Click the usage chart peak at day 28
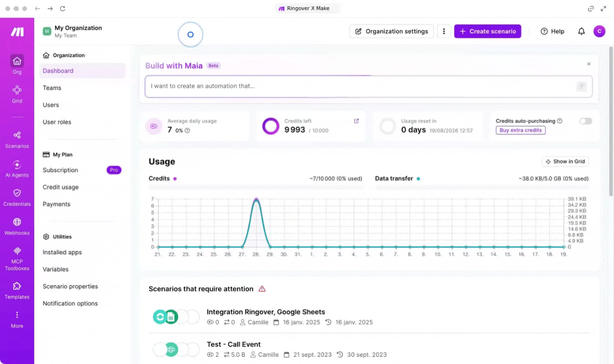The image size is (614, 364). coord(256,199)
